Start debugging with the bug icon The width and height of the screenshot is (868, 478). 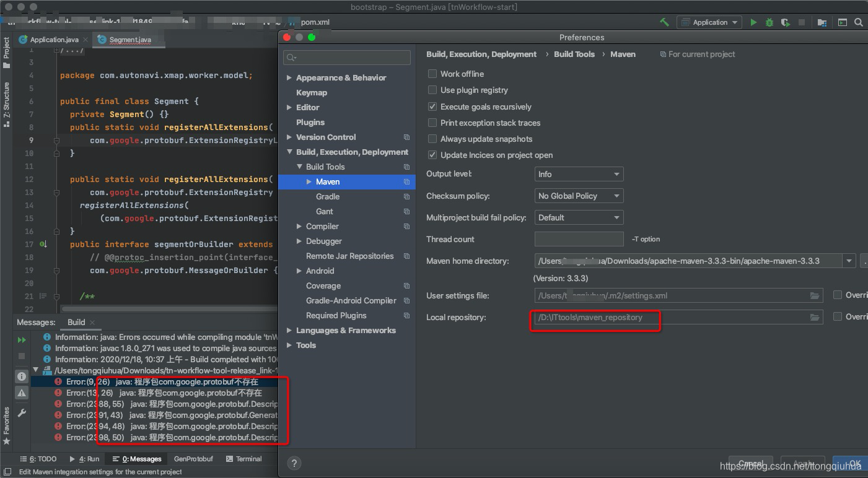tap(769, 22)
